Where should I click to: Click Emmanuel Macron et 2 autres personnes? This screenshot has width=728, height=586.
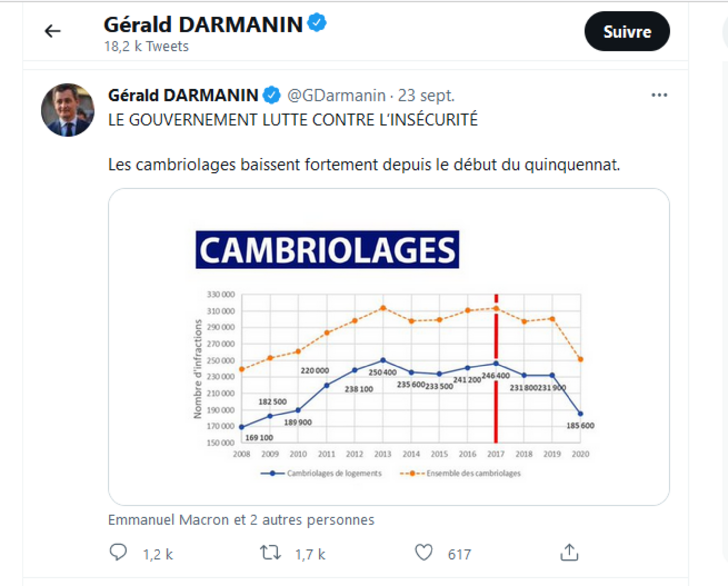pos(241,520)
